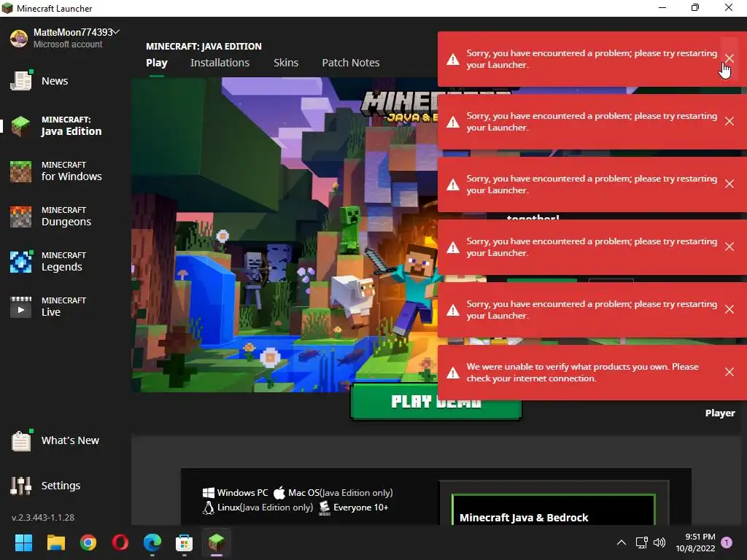
Task: Open Microsoft Store from the taskbar
Action: click(184, 542)
